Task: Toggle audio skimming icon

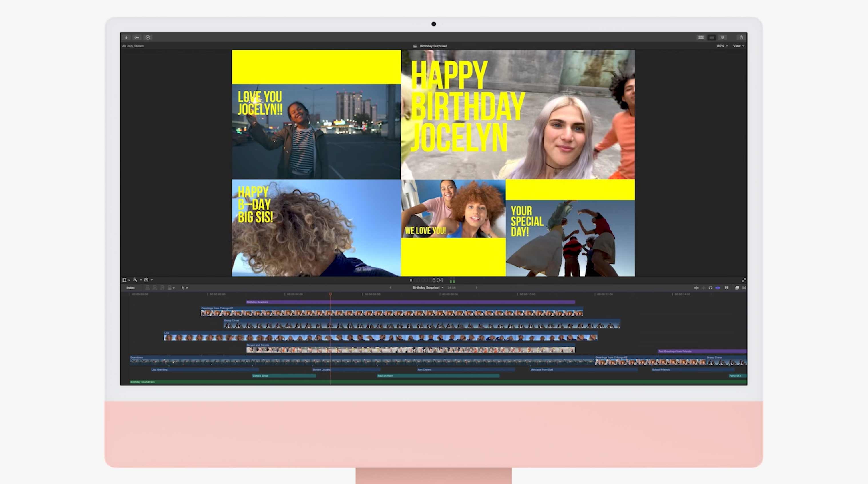Action: (704, 288)
